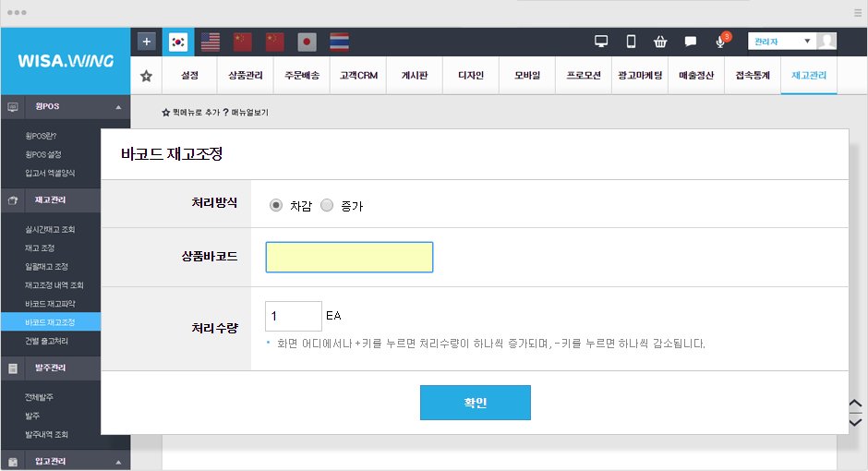Open the 주문배송 menu tab

[302, 76]
